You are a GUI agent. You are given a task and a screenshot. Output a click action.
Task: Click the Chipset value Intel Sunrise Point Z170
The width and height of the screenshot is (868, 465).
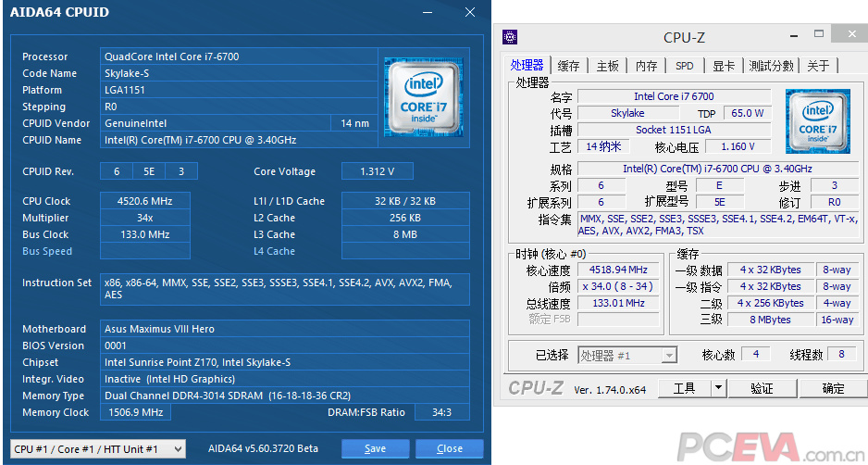click(x=284, y=362)
